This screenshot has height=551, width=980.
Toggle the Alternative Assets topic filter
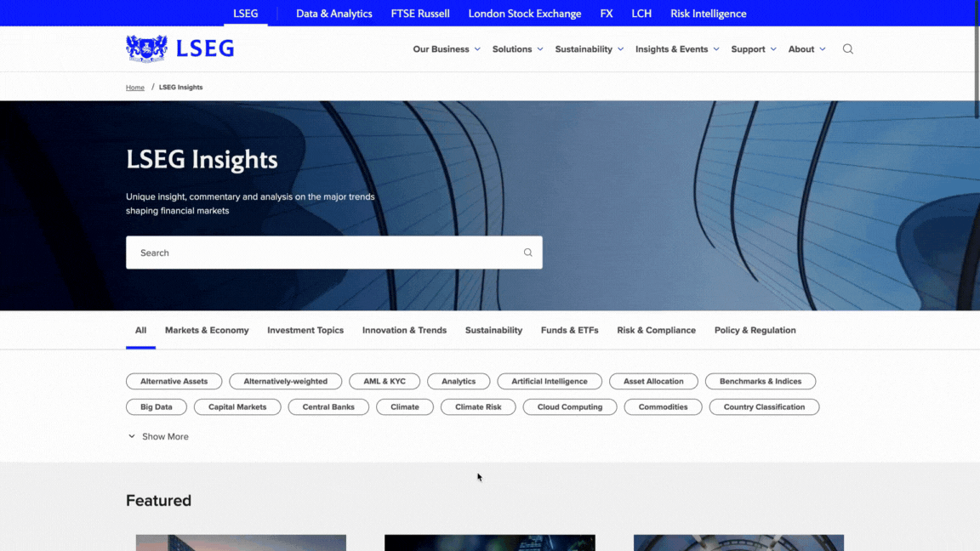[174, 381]
